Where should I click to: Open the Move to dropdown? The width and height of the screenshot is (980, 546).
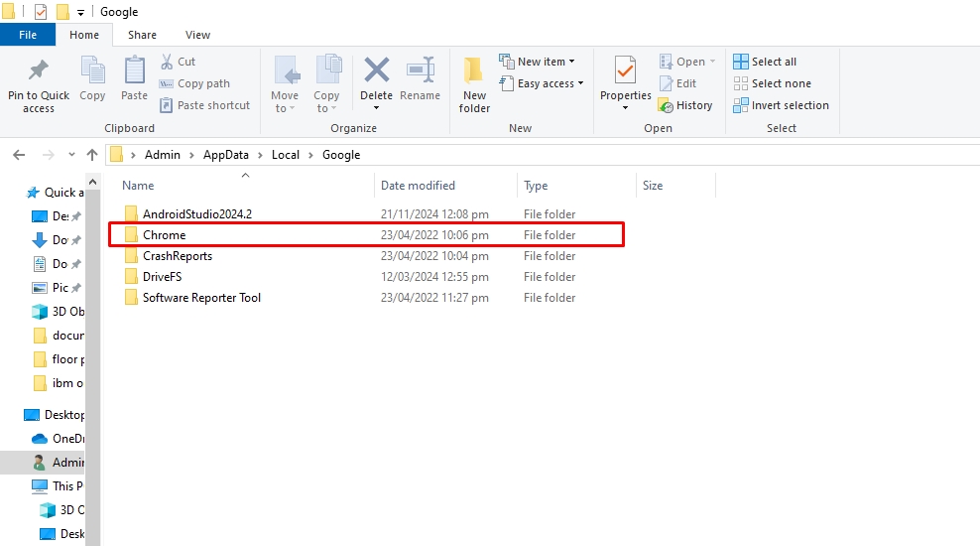pos(285,85)
